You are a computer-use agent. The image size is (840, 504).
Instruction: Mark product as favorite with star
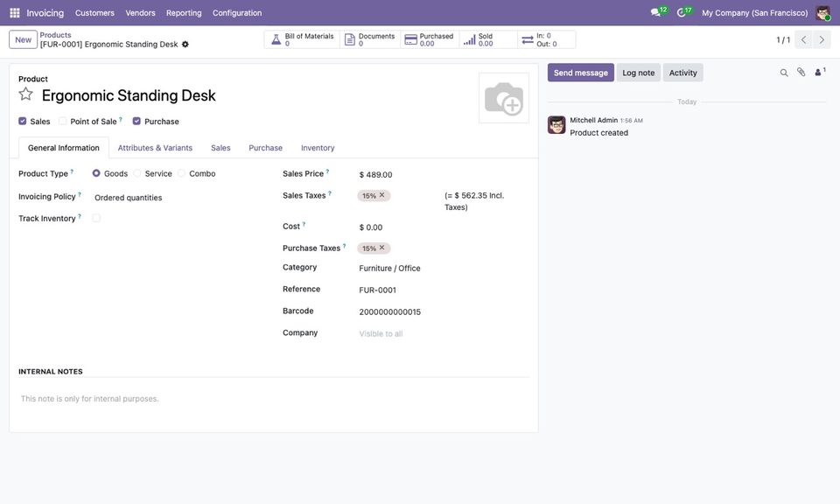[25, 94]
